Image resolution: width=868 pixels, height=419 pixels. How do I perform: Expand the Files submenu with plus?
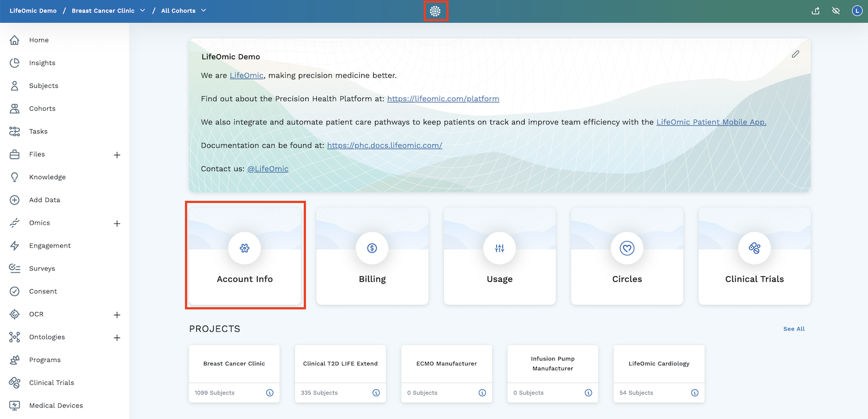[x=117, y=155]
